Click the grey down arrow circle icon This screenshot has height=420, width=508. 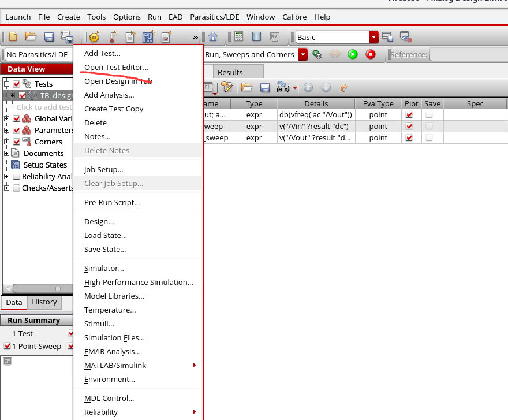point(326,87)
